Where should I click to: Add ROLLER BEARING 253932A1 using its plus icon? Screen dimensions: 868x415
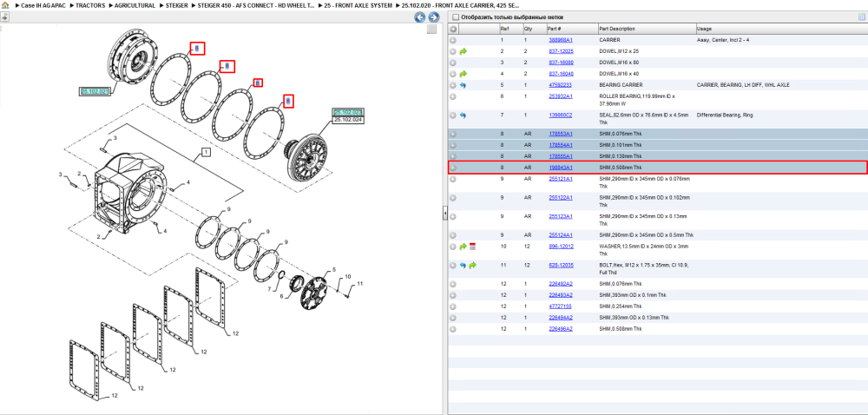(x=453, y=96)
